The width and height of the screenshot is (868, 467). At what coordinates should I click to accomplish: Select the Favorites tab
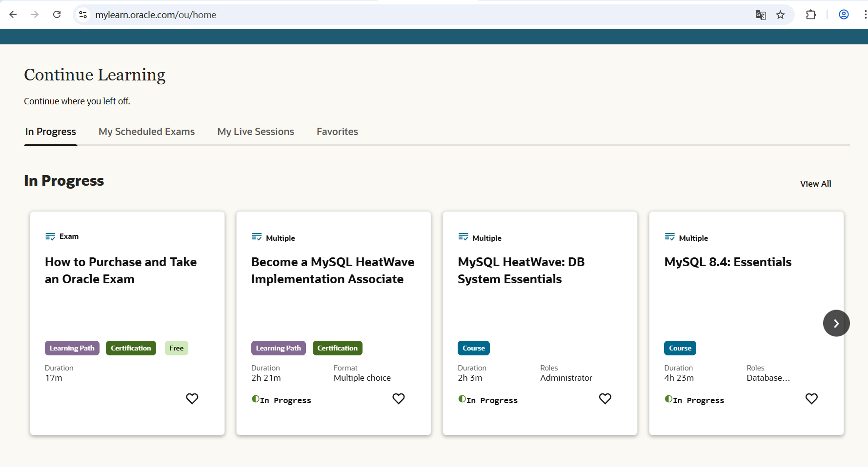click(337, 132)
